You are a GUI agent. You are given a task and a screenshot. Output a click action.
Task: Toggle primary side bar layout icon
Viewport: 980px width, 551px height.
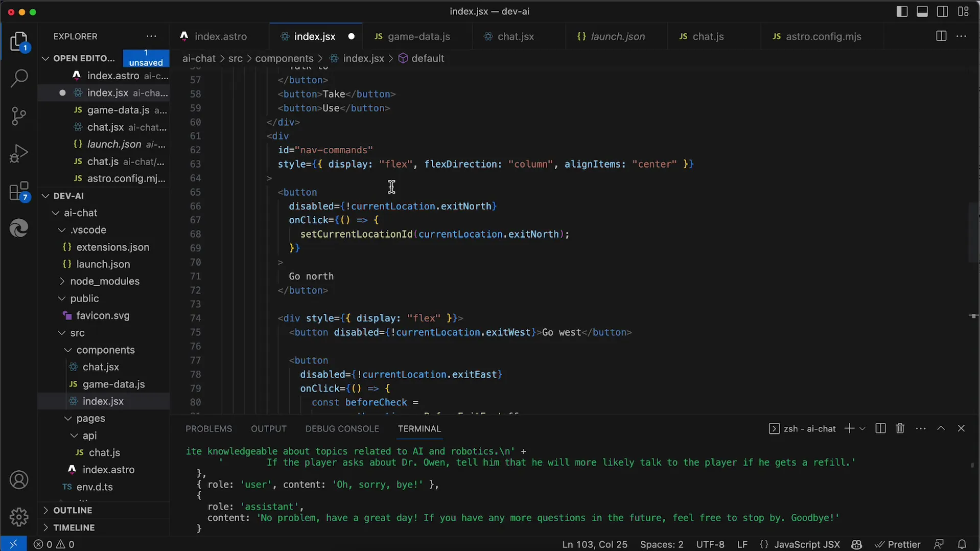click(x=902, y=11)
